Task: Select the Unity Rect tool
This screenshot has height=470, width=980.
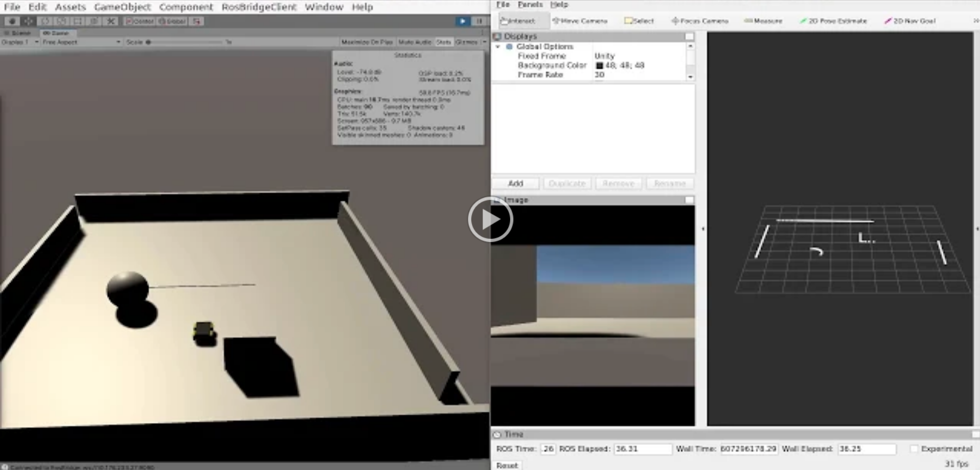Action: click(x=78, y=21)
